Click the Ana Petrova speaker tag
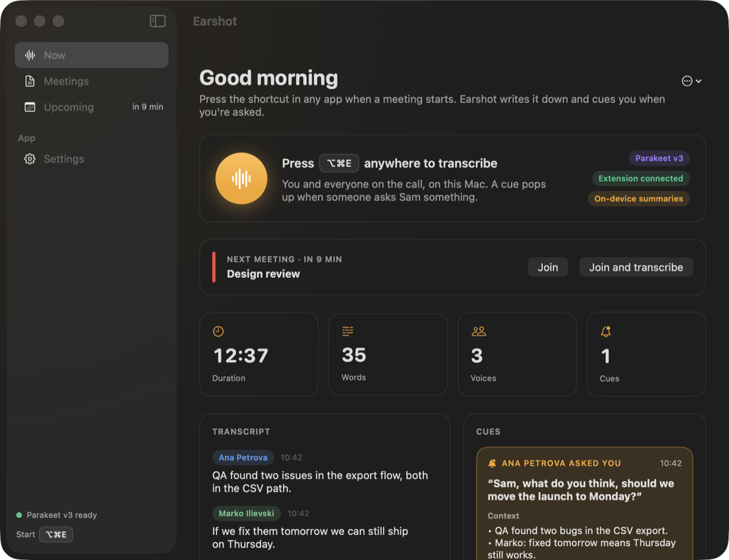The width and height of the screenshot is (729, 560). point(243,457)
